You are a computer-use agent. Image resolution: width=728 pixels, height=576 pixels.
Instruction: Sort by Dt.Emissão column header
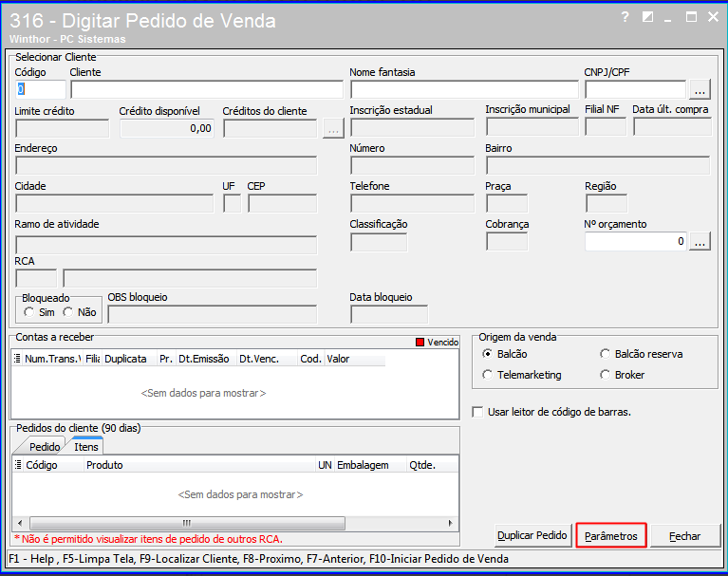pyautogui.click(x=206, y=359)
